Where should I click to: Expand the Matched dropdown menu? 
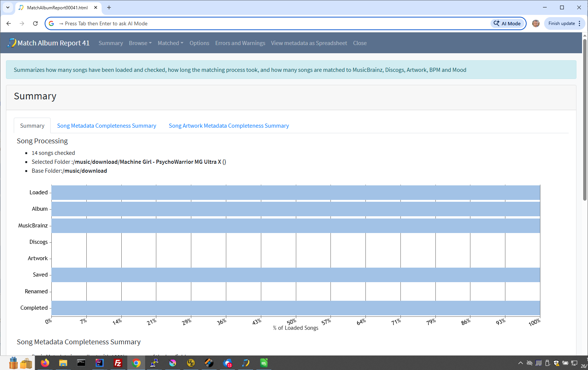point(170,43)
